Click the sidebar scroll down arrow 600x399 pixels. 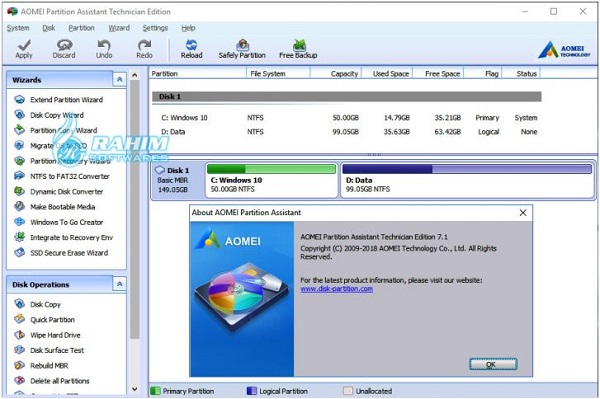click(134, 389)
